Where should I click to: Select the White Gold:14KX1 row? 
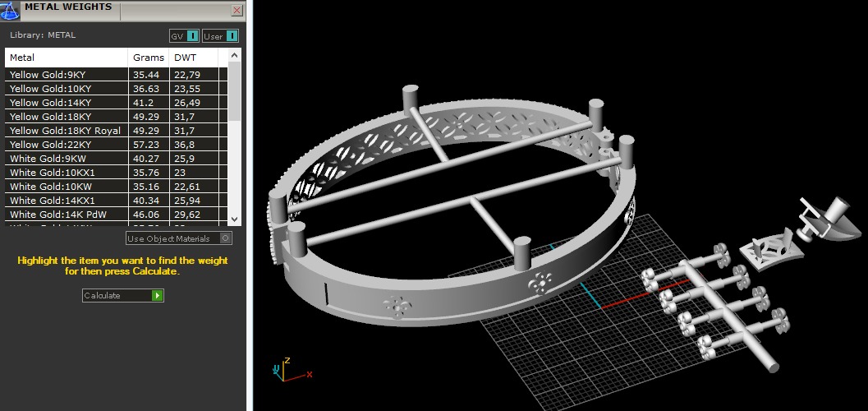[x=117, y=201]
